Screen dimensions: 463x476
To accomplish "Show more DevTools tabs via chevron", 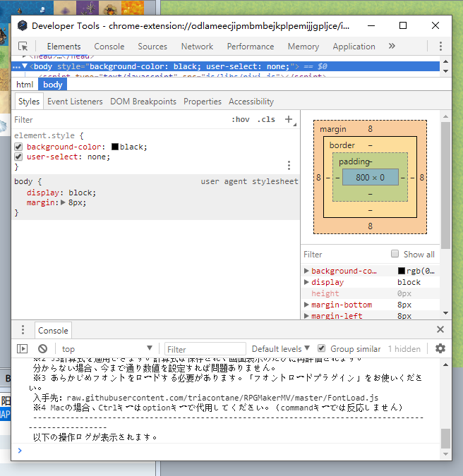I will coord(392,46).
